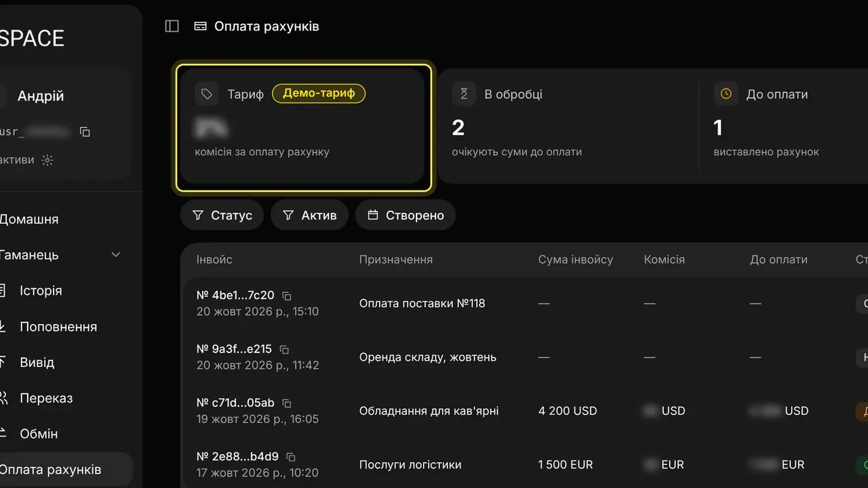
Task: Click the 4 200 USD amount
Action: coord(568,411)
